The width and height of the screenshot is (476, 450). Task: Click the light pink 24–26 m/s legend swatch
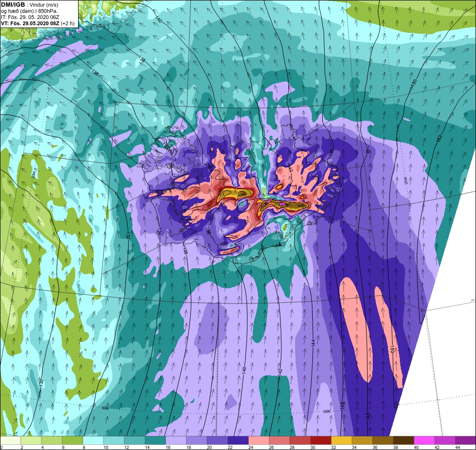(259, 440)
